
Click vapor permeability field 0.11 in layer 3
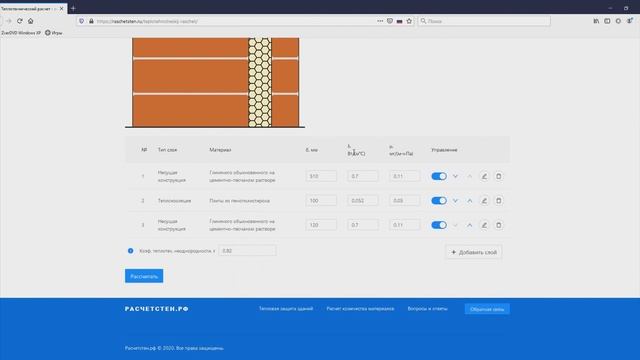point(404,225)
